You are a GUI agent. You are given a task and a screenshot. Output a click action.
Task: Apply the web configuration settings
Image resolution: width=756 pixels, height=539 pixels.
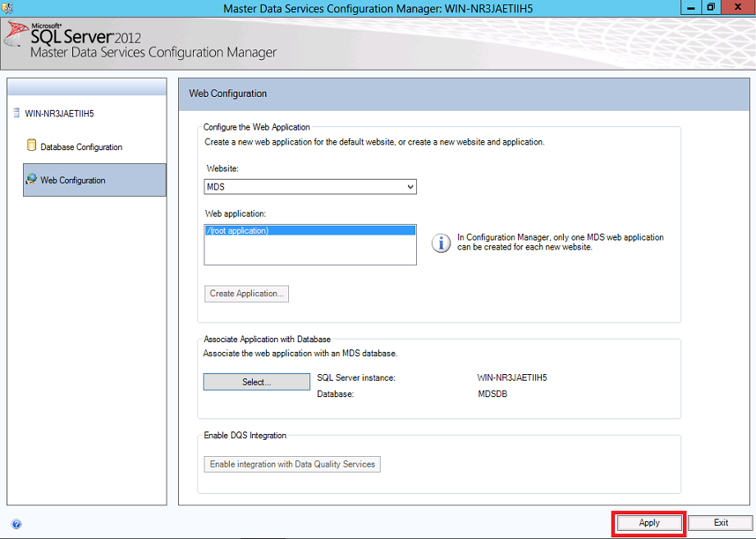tap(649, 523)
